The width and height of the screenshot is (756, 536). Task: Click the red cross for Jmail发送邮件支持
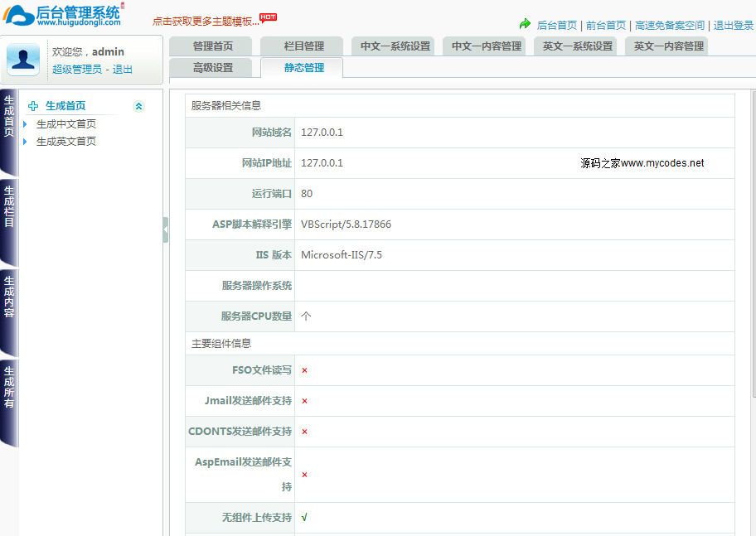click(x=304, y=401)
